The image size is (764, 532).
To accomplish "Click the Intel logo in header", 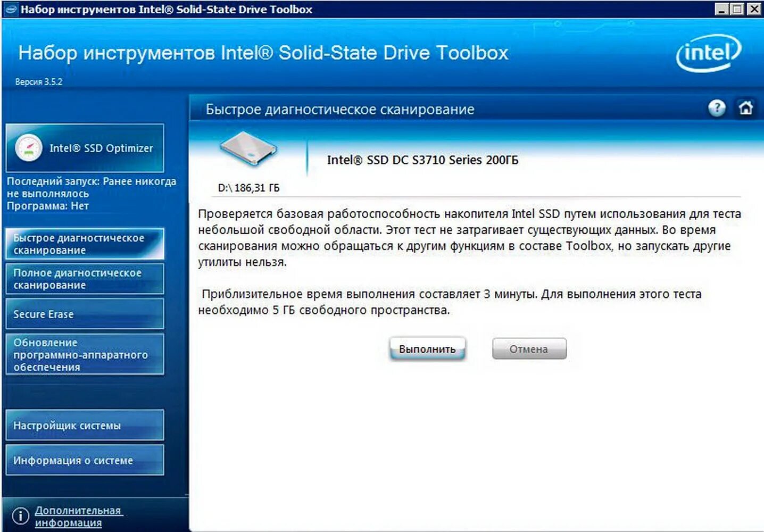I will coord(708,53).
